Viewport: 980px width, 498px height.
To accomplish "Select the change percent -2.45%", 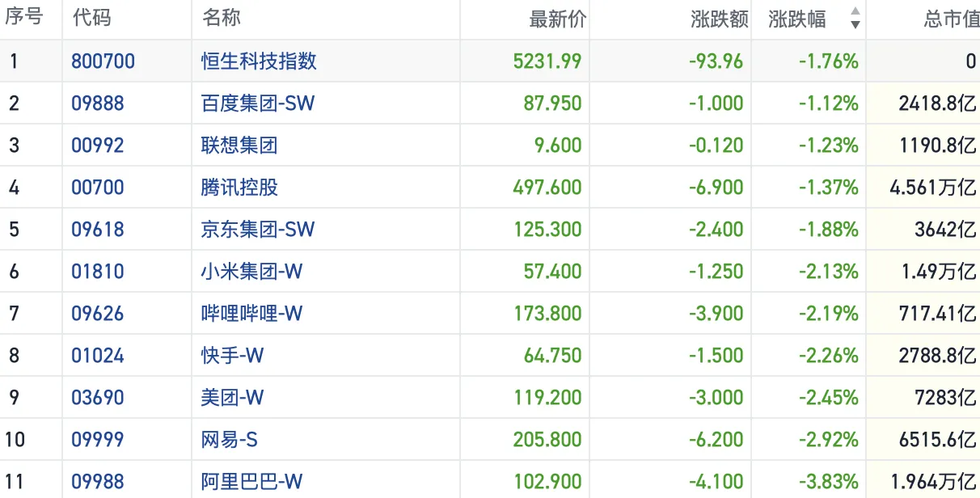I will tap(828, 398).
